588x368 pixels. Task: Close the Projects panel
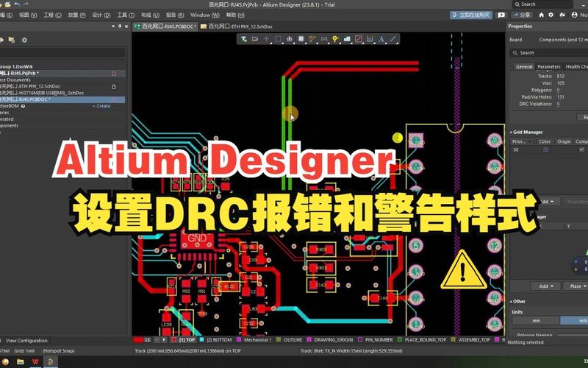click(x=126, y=26)
